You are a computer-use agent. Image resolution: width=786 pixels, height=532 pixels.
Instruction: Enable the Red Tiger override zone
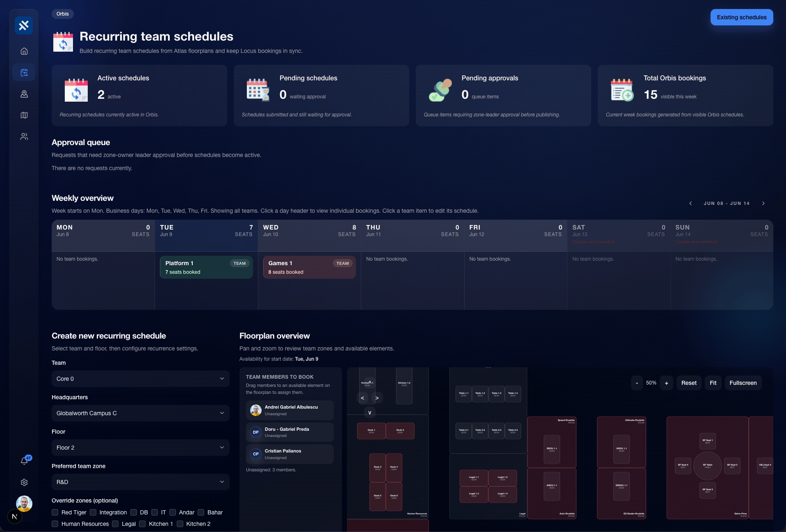[x=55, y=512]
